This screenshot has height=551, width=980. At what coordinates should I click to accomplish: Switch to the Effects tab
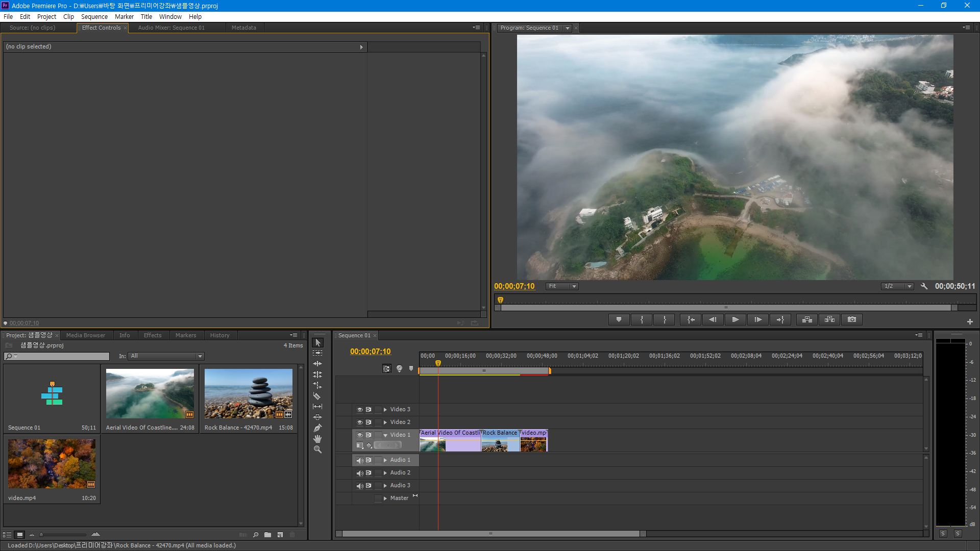tap(152, 335)
